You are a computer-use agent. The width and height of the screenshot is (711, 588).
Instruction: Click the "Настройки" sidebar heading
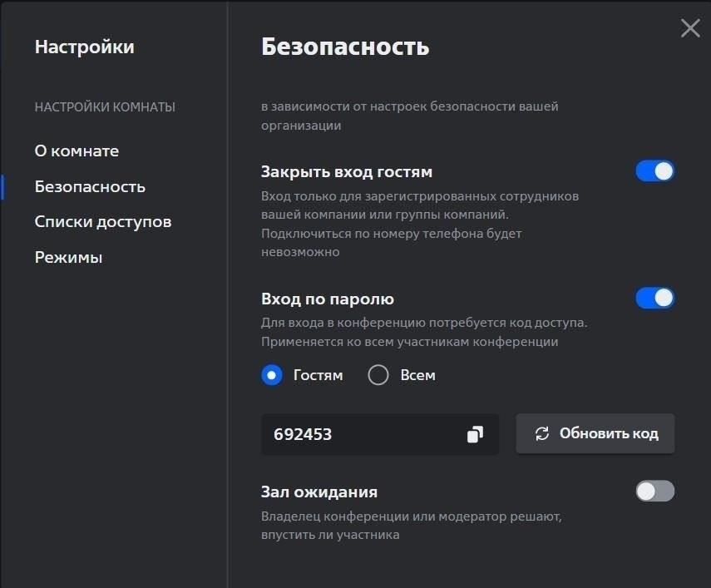[x=84, y=47]
